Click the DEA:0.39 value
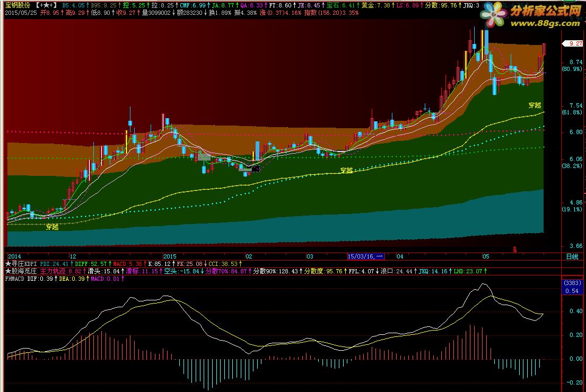The image size is (586, 392). point(72,279)
